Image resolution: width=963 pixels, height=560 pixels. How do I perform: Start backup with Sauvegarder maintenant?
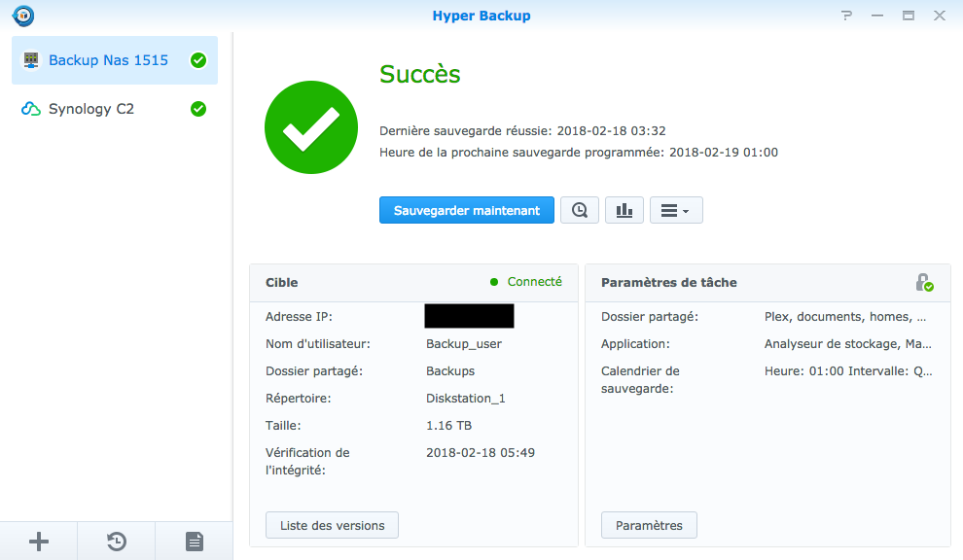(467, 210)
